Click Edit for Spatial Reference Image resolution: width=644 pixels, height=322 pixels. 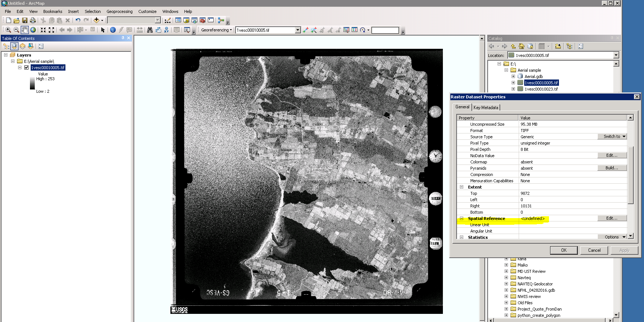[612, 218]
